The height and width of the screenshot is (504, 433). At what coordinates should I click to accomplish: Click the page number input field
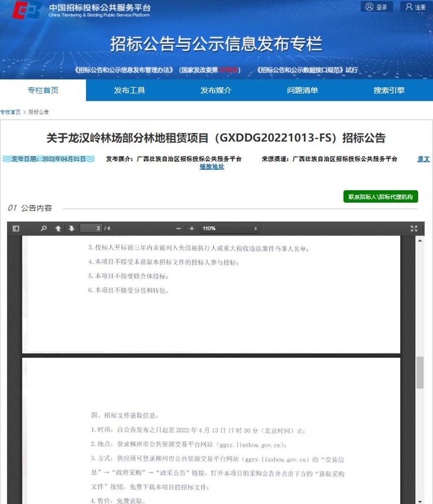(91, 228)
